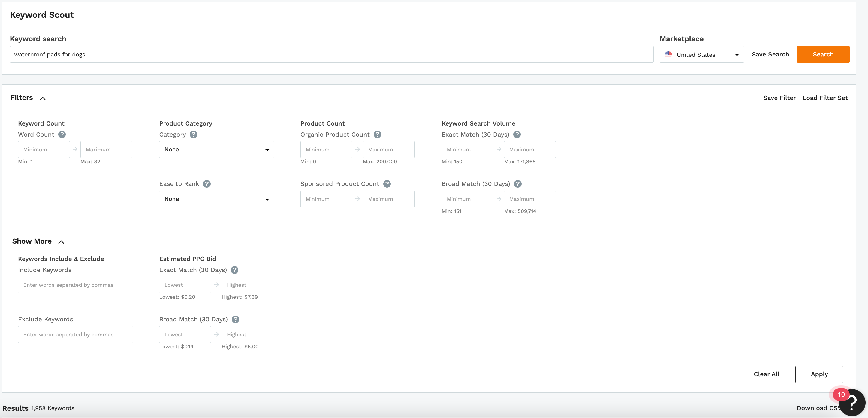Collapse the Filters section chevron
The width and height of the screenshot is (868, 418).
tap(43, 98)
